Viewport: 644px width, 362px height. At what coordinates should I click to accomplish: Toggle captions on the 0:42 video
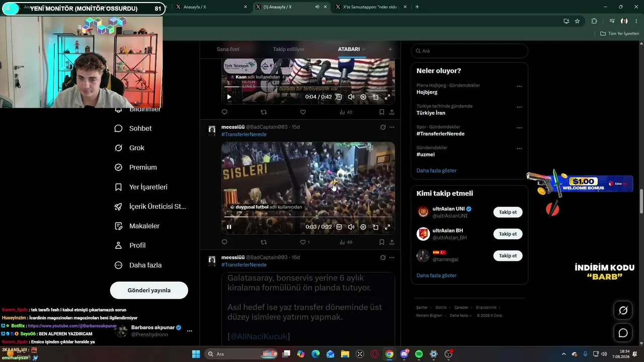(339, 97)
